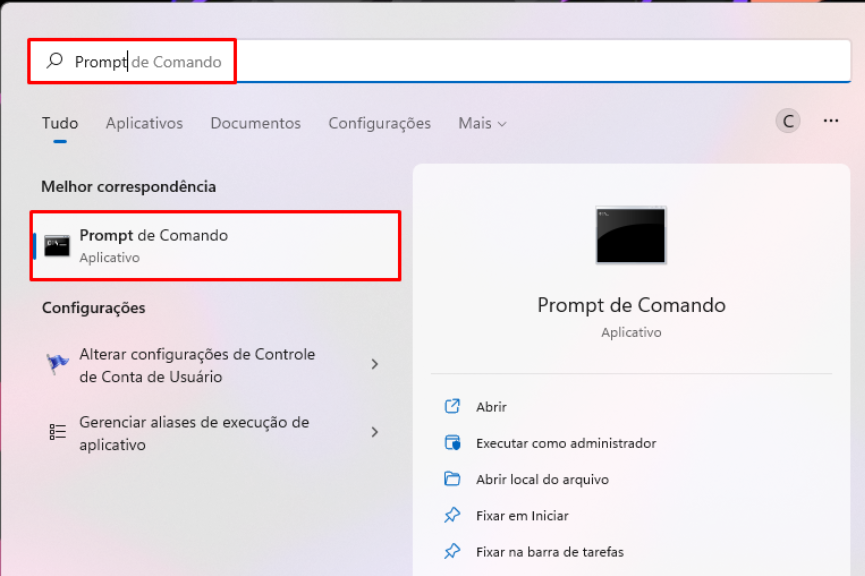Click the large Prompt de Comando preview icon
The image size is (865, 576).
click(630, 235)
